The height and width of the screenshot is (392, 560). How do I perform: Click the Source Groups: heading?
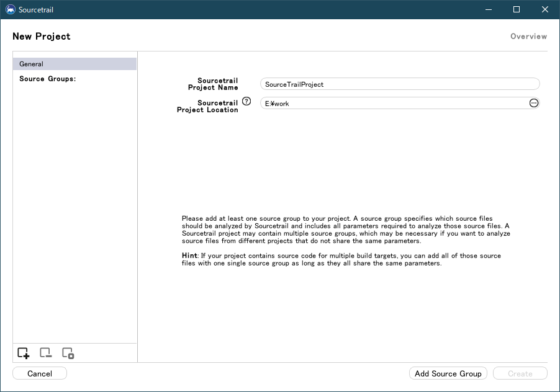(x=48, y=79)
